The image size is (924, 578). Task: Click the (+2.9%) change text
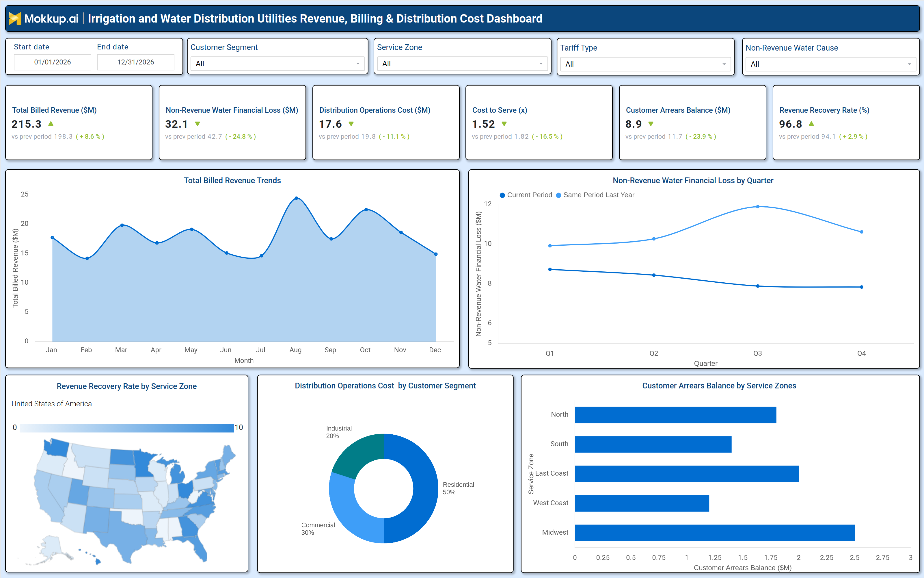click(853, 136)
